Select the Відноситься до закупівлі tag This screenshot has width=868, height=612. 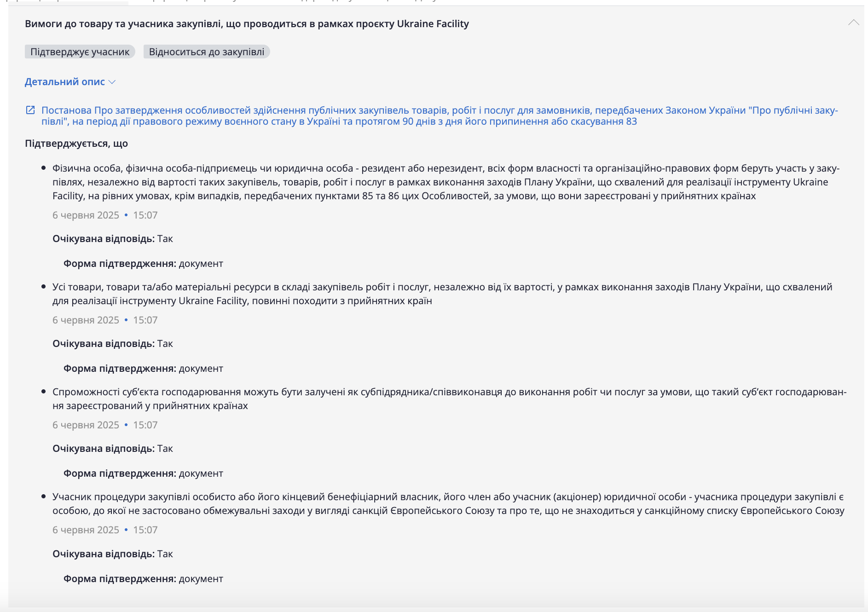[206, 52]
